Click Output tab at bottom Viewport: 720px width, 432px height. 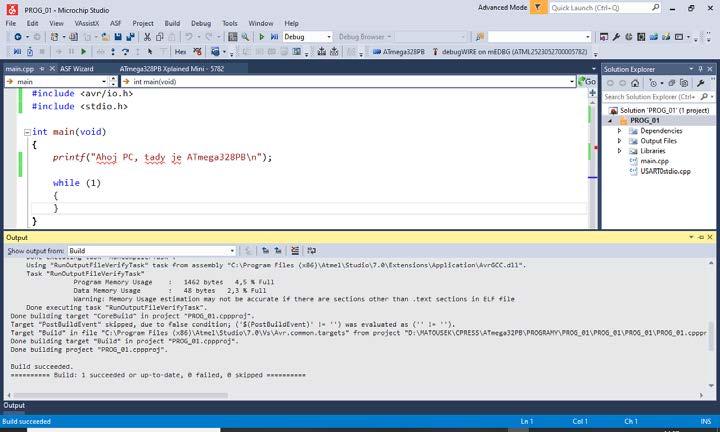click(14, 405)
